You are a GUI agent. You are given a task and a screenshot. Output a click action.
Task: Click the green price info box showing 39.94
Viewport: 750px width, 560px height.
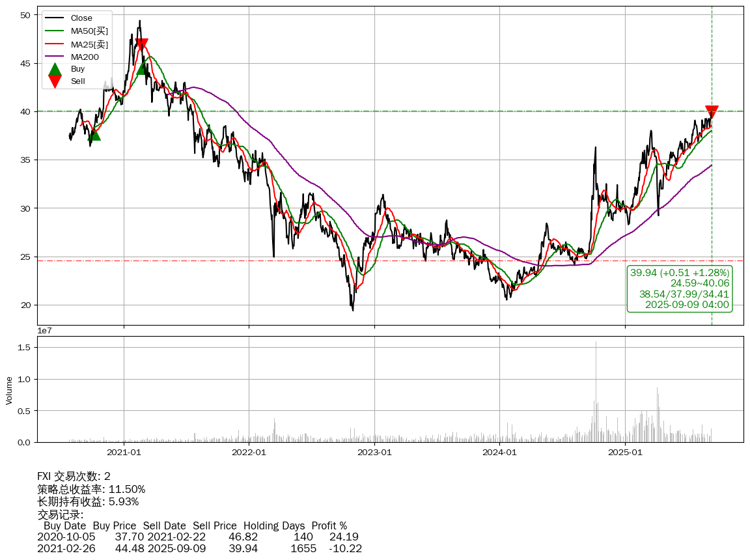[x=680, y=288]
